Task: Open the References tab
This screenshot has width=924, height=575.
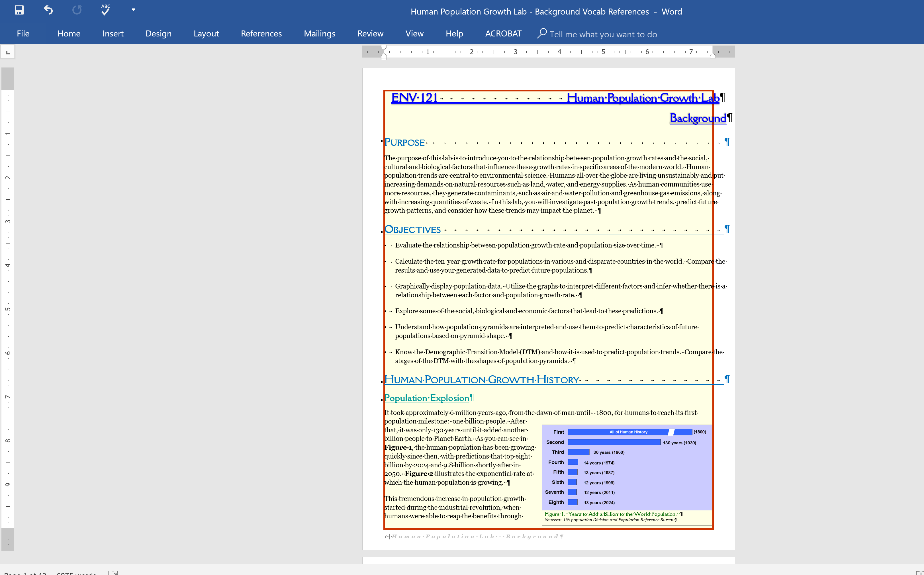Action: coord(261,34)
